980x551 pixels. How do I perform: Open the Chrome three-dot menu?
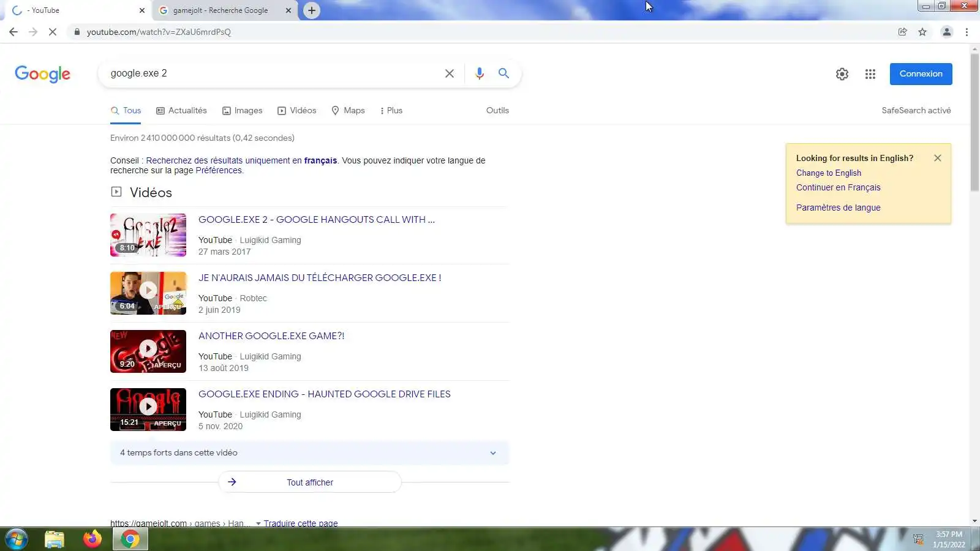[x=967, y=32]
